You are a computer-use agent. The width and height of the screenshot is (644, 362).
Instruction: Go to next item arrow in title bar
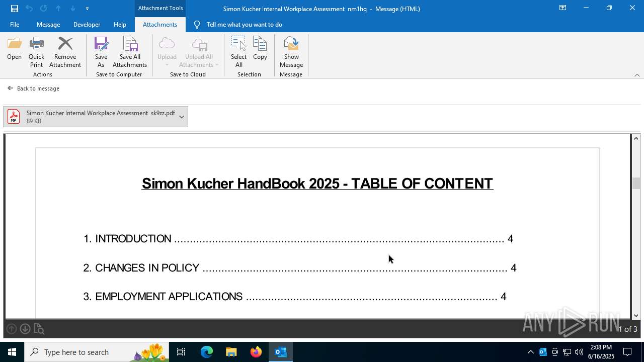73,9
